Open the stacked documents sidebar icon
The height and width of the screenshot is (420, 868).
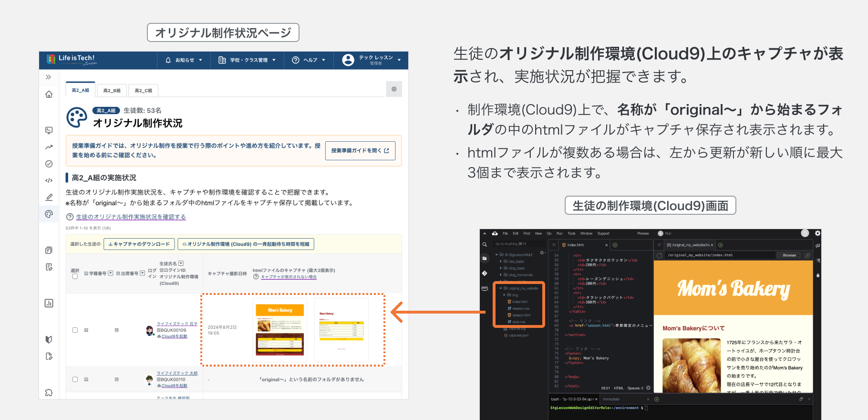[49, 250]
